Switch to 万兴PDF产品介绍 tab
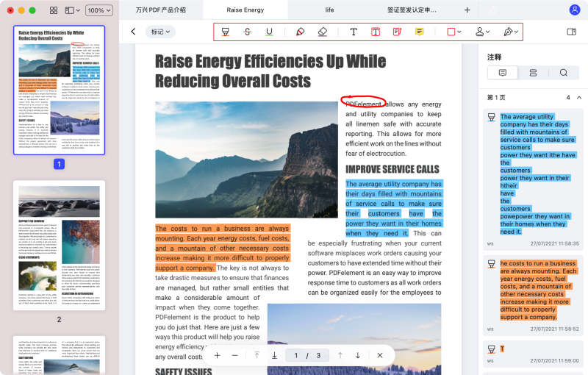588x375 pixels. [x=160, y=10]
